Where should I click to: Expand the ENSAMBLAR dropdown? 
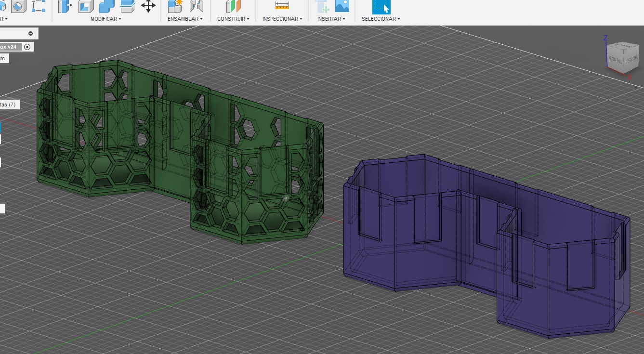point(185,19)
